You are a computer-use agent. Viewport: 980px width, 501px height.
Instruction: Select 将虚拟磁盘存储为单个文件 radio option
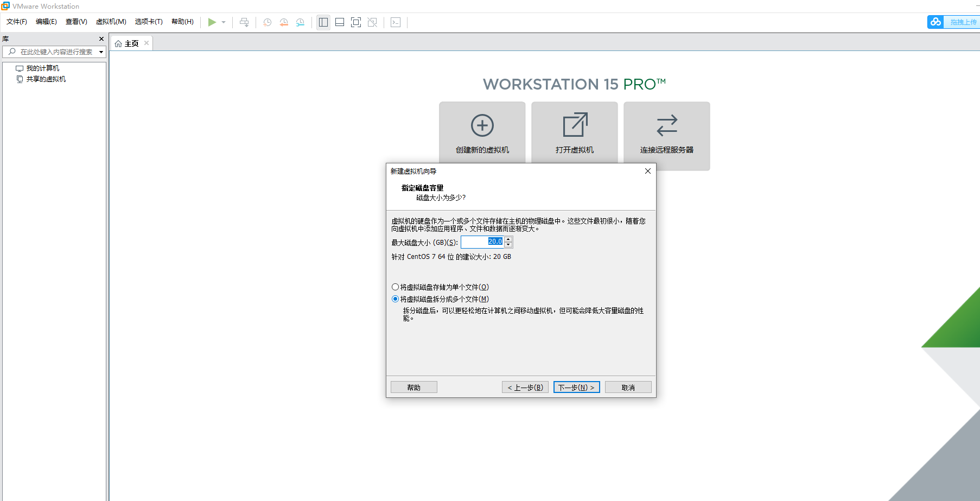(395, 287)
